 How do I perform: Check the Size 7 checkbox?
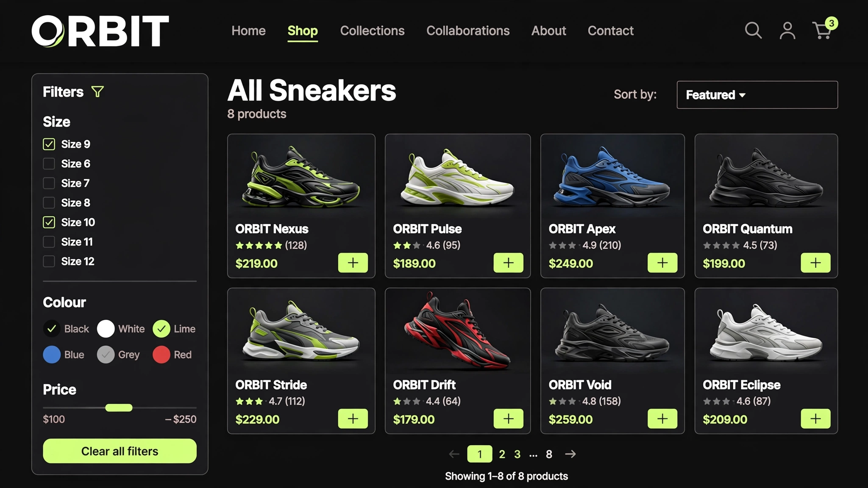pos(49,183)
